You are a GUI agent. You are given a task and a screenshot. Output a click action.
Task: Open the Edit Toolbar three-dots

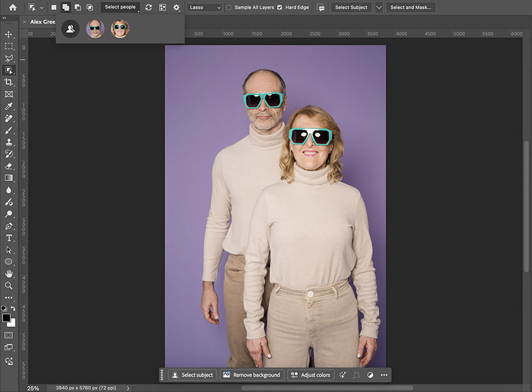[x=9, y=298]
